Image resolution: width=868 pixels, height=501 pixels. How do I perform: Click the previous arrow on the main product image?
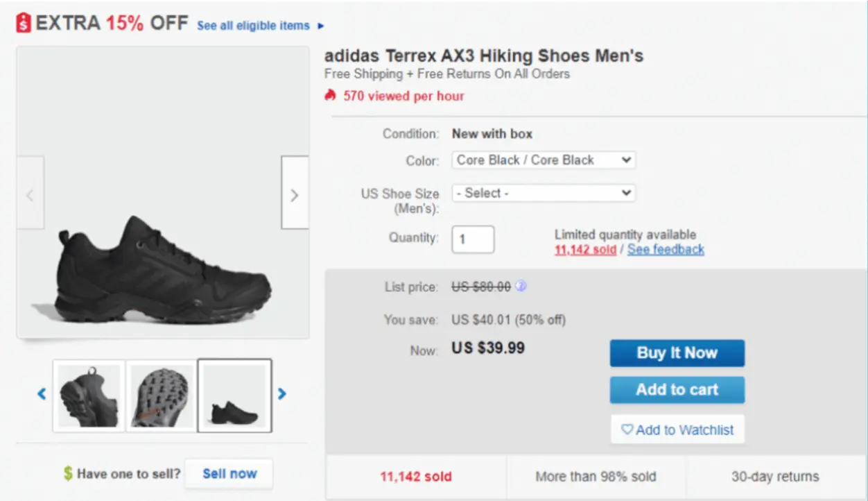click(x=31, y=194)
